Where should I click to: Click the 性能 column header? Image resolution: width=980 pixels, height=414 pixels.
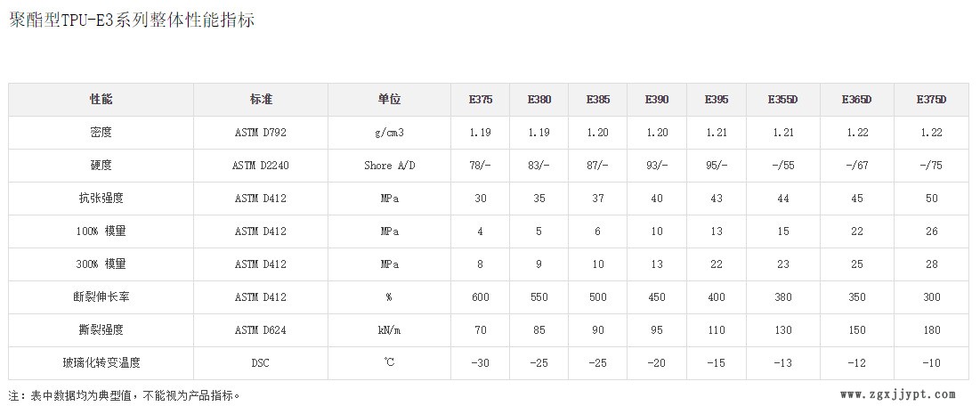point(101,99)
